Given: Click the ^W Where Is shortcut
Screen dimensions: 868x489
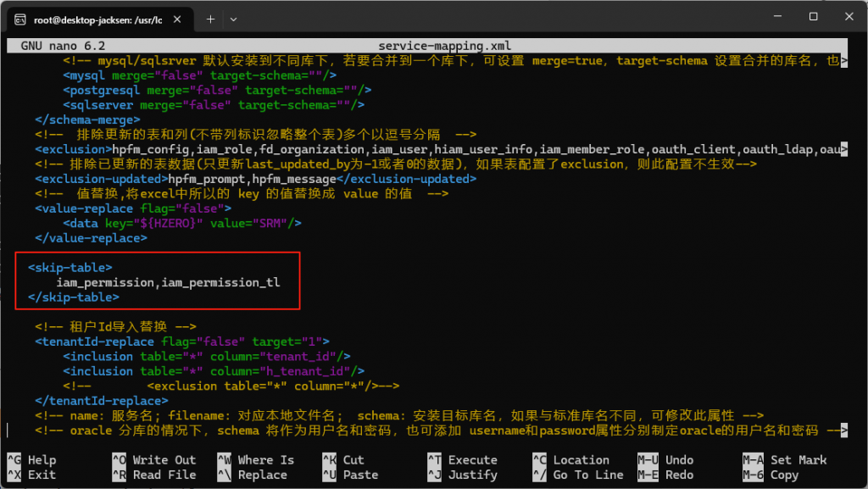Looking at the screenshot, I should pos(254,460).
